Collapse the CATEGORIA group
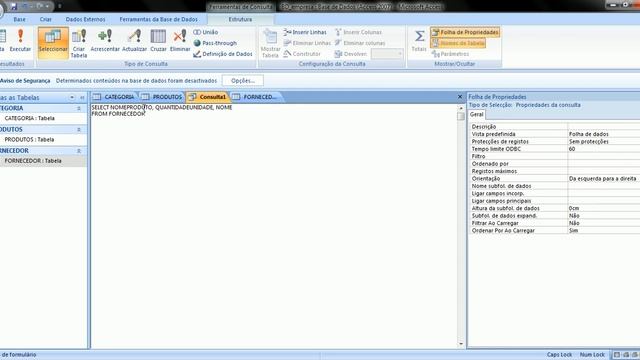 pyautogui.click(x=79, y=109)
